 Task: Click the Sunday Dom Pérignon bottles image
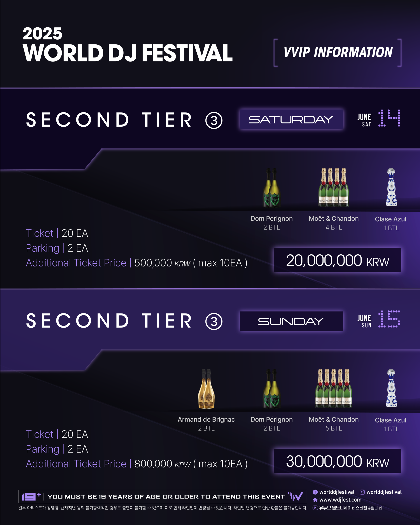tap(272, 389)
